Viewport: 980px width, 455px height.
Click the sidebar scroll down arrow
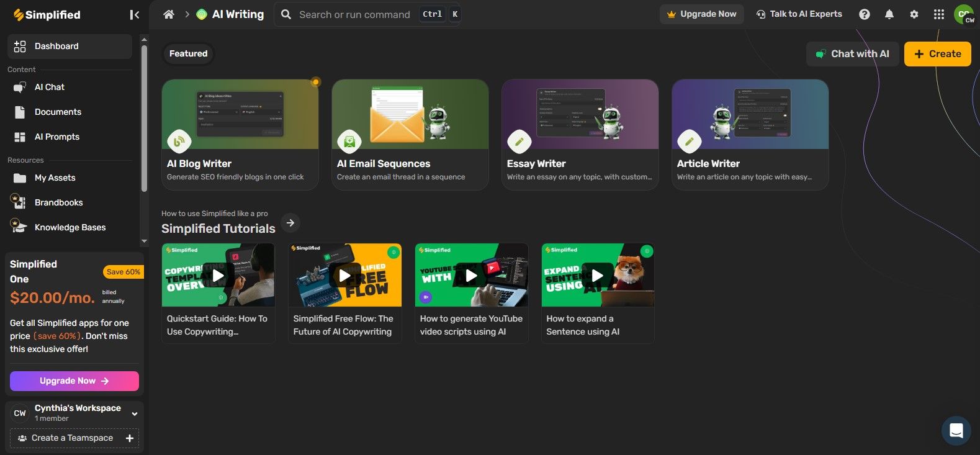pos(144,241)
